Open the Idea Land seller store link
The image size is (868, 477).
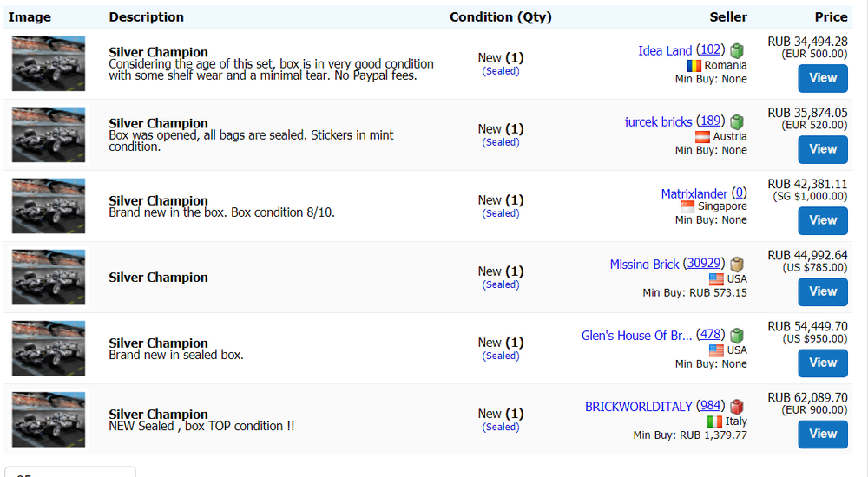click(x=665, y=50)
